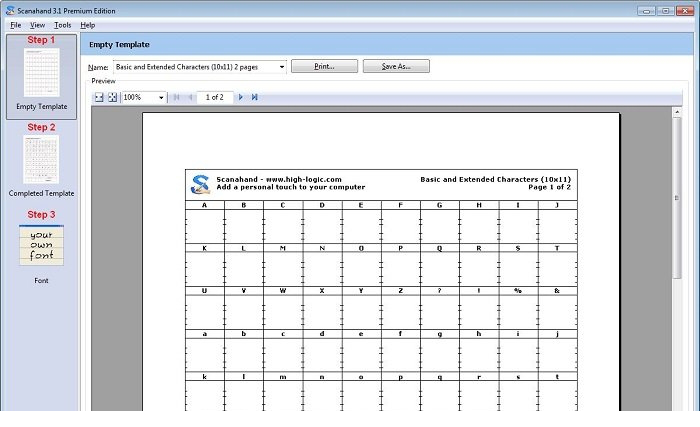Open the 100% zoom level dropdown
This screenshot has width=700, height=427.
coord(161,97)
